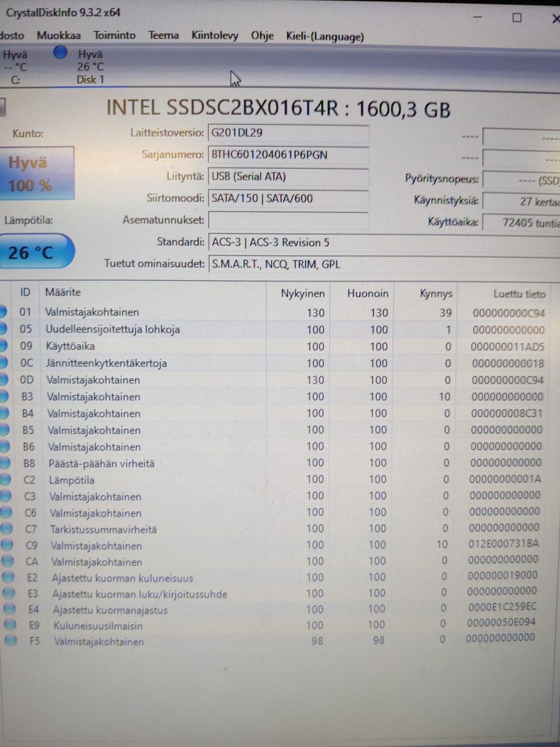Click the 26 °C temperature button

pyautogui.click(x=36, y=252)
